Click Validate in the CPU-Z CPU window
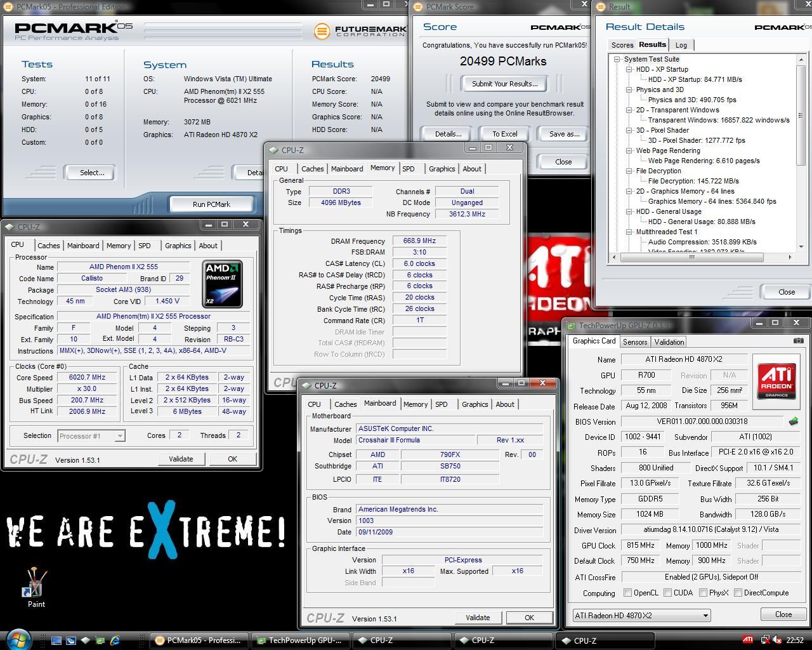Screen dimensions: 812x650 (x=181, y=459)
